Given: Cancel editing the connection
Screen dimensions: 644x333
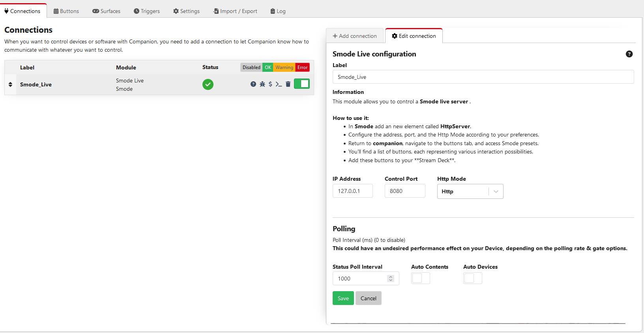Looking at the screenshot, I should click(x=369, y=298).
